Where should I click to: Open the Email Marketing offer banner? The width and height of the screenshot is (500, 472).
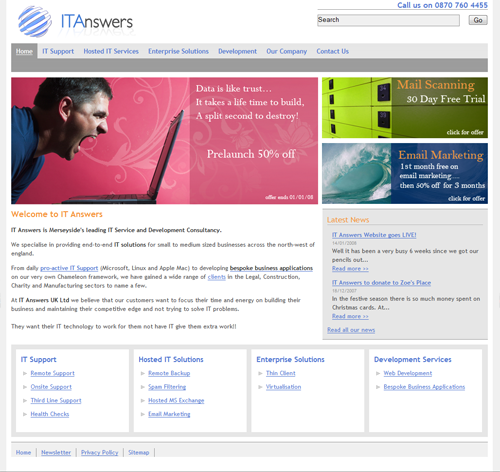click(405, 173)
